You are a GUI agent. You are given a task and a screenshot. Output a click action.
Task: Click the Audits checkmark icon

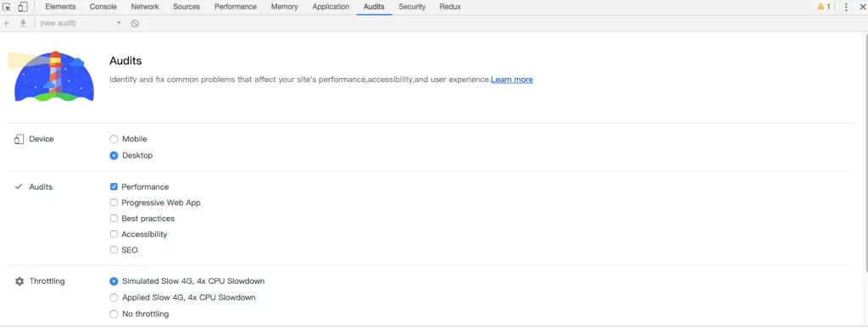coord(19,187)
